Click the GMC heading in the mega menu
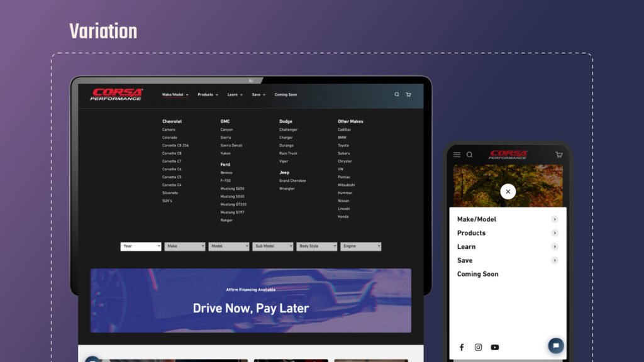 225,121
